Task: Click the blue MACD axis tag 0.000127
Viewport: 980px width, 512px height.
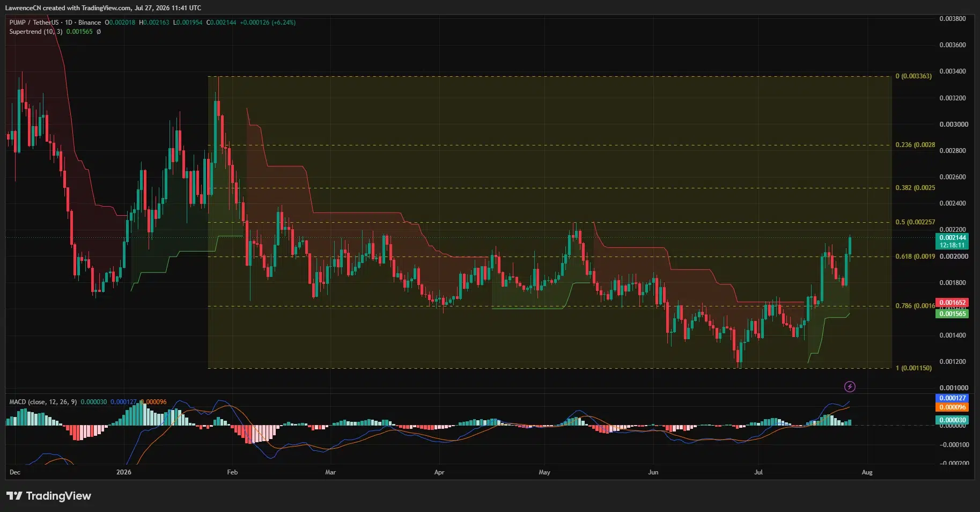Action: (x=953, y=398)
